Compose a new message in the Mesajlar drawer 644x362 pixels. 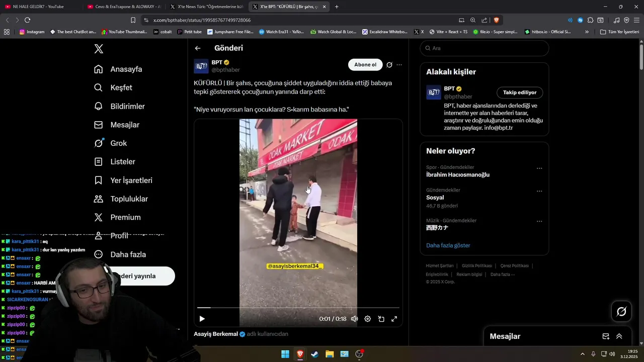[606, 336]
